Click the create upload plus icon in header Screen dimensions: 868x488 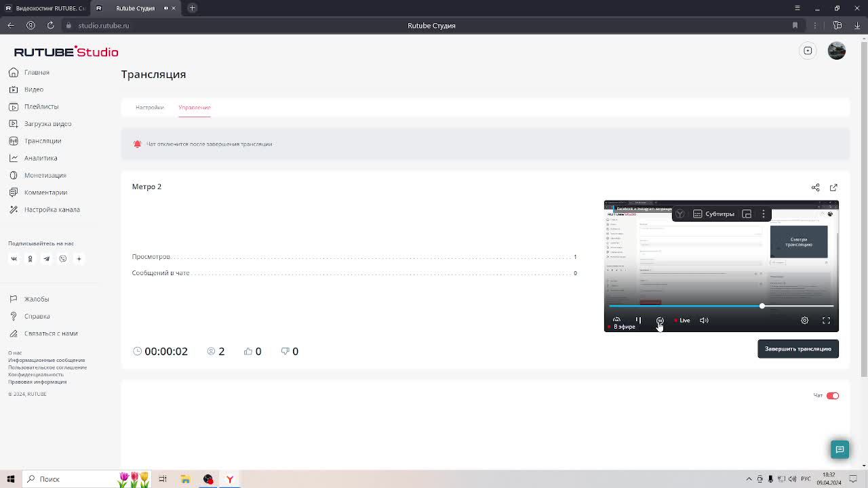(808, 51)
